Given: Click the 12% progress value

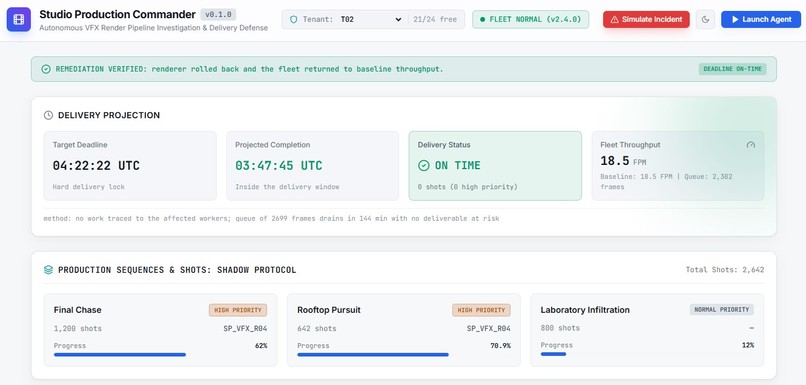Looking at the screenshot, I should click(x=748, y=345).
